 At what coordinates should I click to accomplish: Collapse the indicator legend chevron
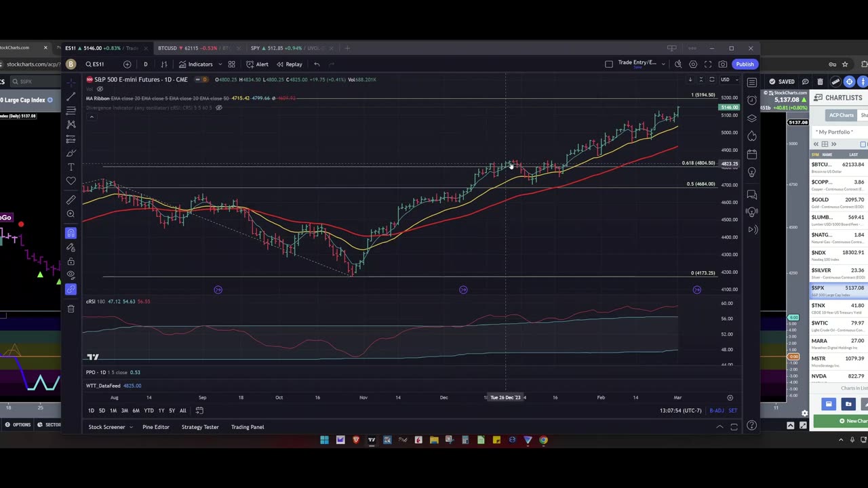click(x=92, y=117)
